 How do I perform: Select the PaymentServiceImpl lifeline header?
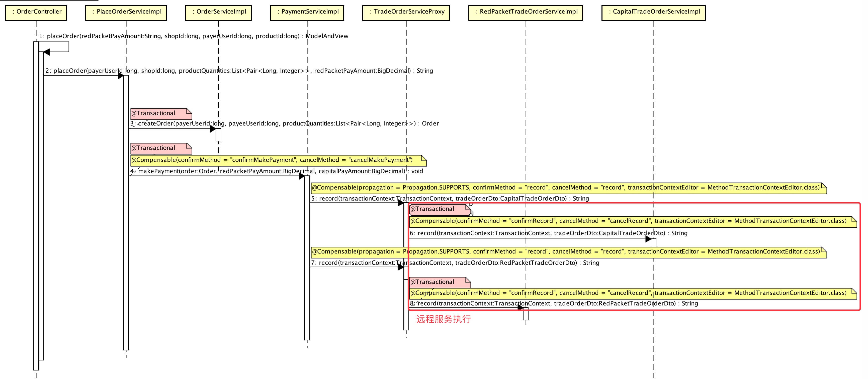[x=307, y=13]
